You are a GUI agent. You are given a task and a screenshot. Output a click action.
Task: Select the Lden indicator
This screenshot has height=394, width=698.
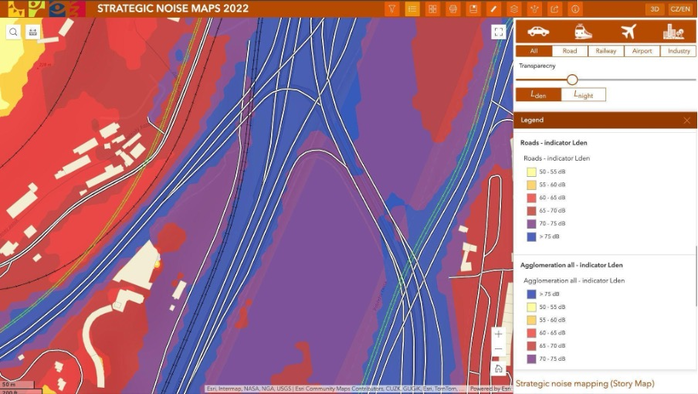pyautogui.click(x=538, y=94)
